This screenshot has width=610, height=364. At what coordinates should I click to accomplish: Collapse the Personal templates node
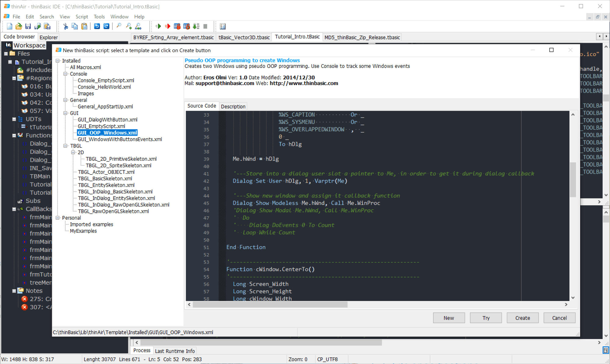tap(57, 218)
